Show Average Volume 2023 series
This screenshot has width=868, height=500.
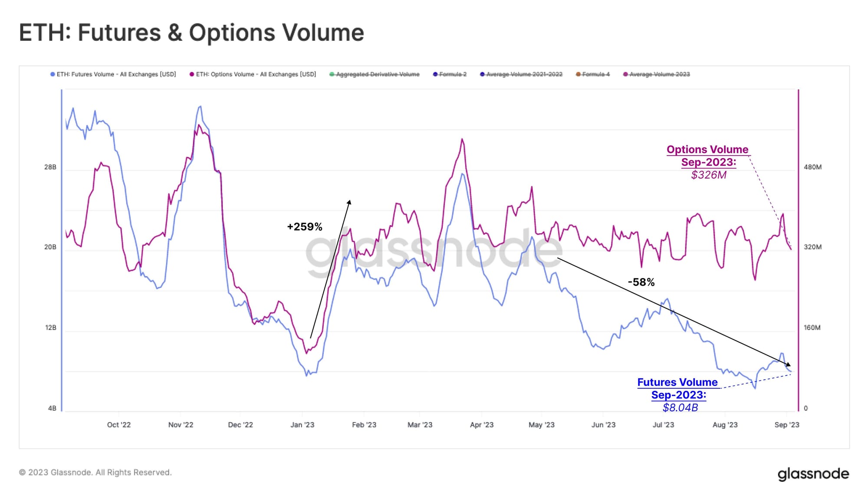coord(656,74)
